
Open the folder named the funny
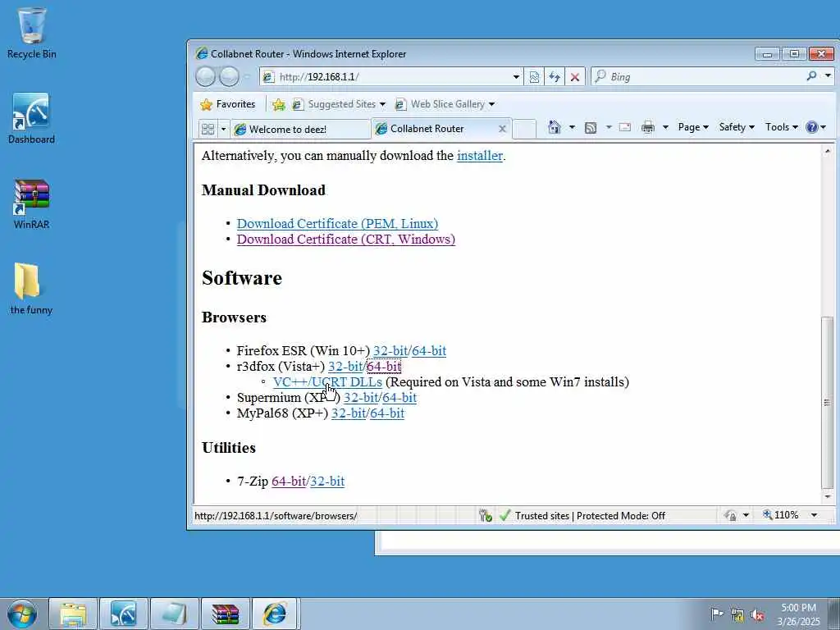31,290
